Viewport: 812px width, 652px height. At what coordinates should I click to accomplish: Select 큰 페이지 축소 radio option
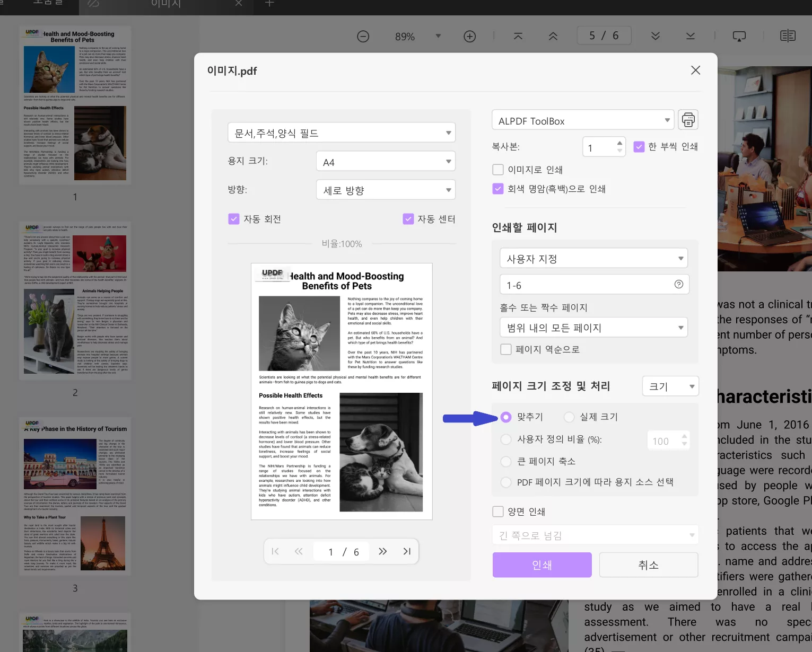pyautogui.click(x=506, y=462)
